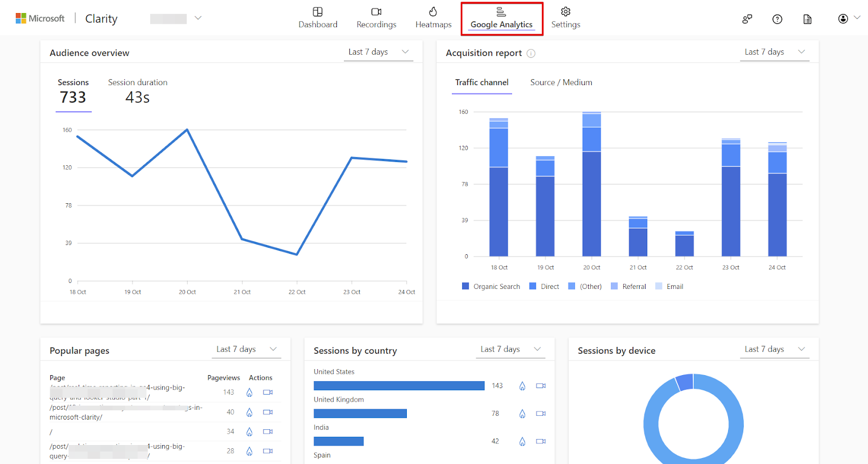This screenshot has height=464, width=868.
Task: Click the Acquisition report info icon
Action: (531, 53)
